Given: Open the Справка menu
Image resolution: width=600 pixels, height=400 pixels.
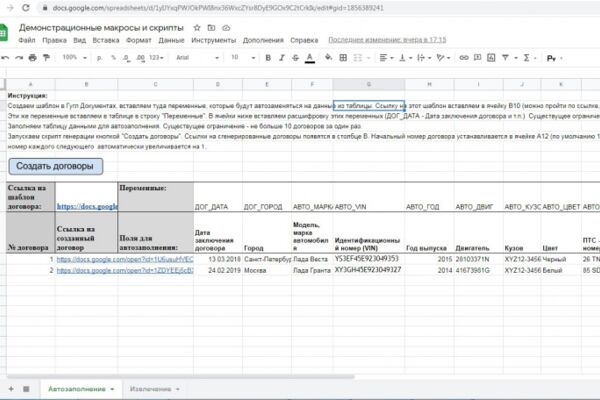Looking at the screenshot, I should (x=304, y=40).
